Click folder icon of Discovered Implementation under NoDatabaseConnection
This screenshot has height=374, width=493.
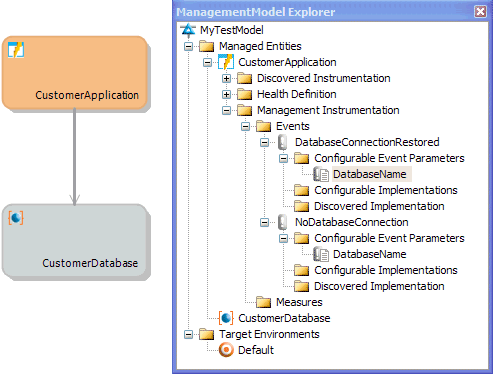tap(302, 286)
